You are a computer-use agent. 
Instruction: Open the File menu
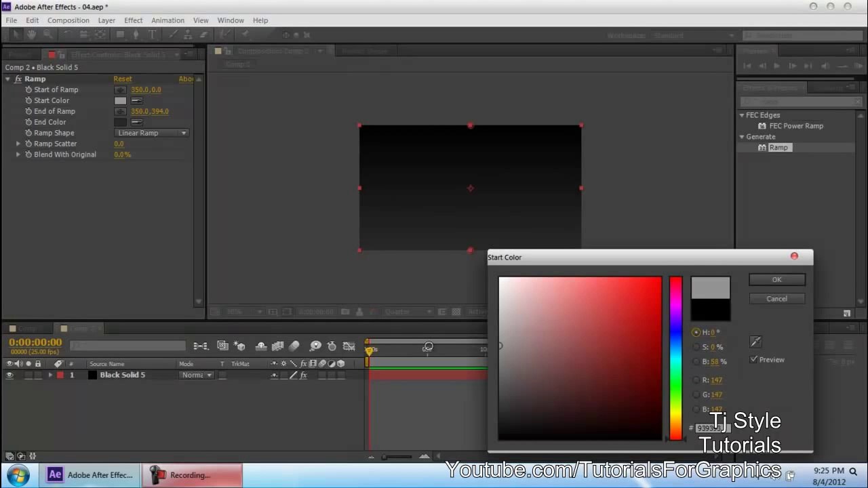(12, 20)
